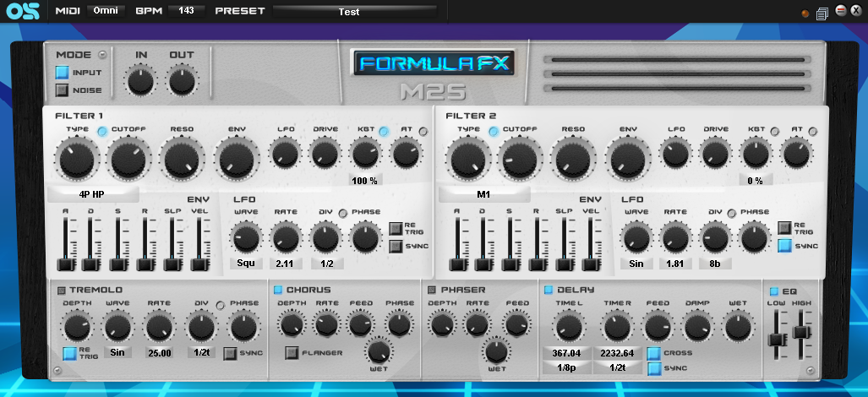Toggle EQ section on/off
This screenshot has width=868, height=397.
point(774,291)
